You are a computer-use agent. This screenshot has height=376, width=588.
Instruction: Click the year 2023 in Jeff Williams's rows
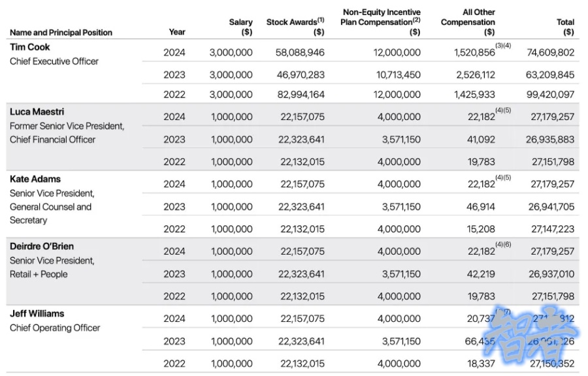point(174,341)
